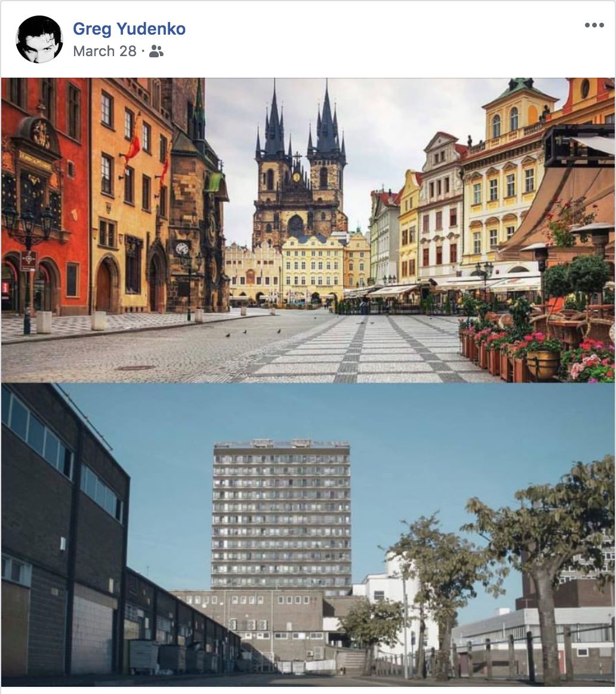Click the Greg Yudenko name link
The width and height of the screenshot is (616, 694).
pyautogui.click(x=129, y=29)
